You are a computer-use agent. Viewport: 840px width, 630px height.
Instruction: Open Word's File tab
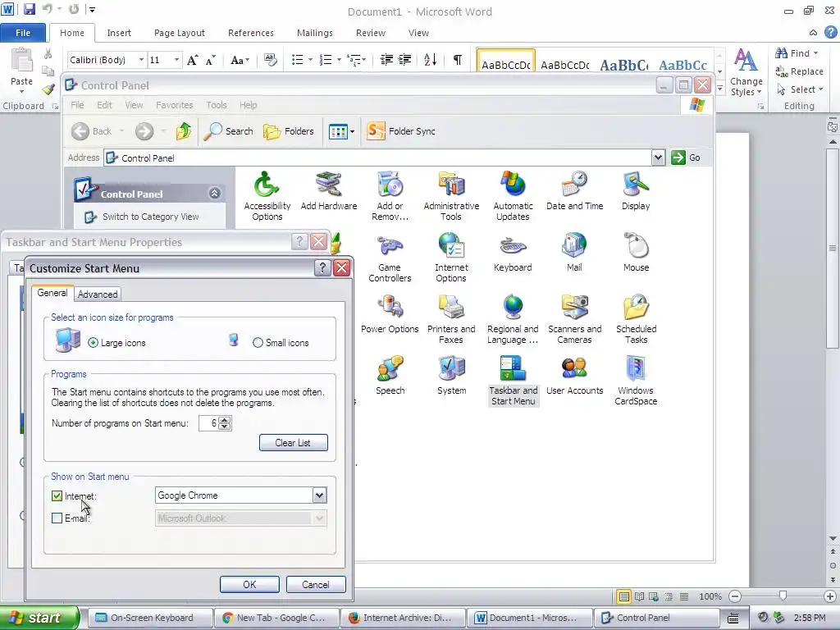[23, 33]
